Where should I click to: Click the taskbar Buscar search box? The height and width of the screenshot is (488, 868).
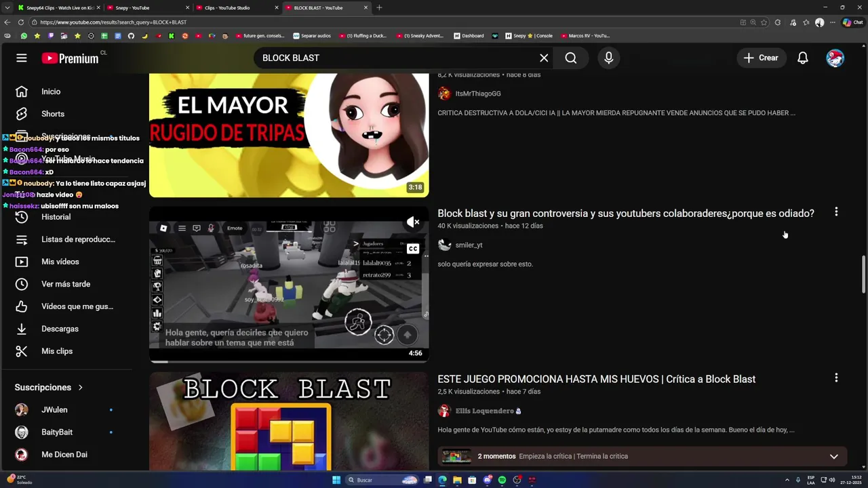(381, 480)
